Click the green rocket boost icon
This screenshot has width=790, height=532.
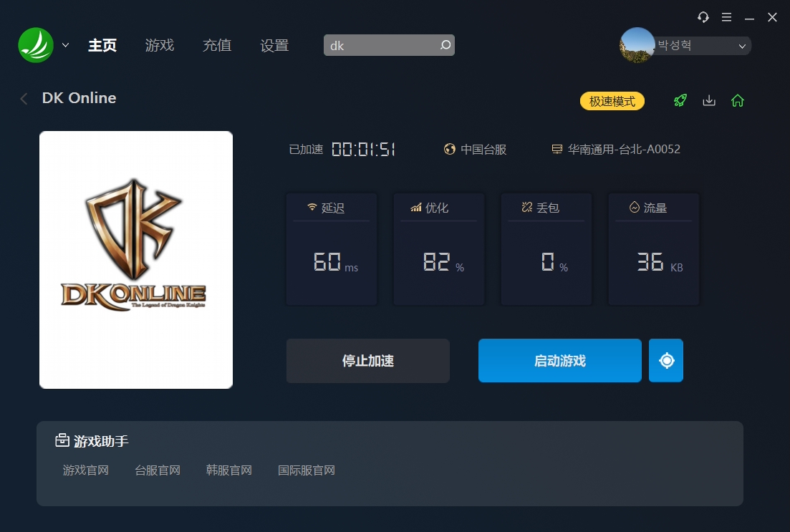pos(680,101)
